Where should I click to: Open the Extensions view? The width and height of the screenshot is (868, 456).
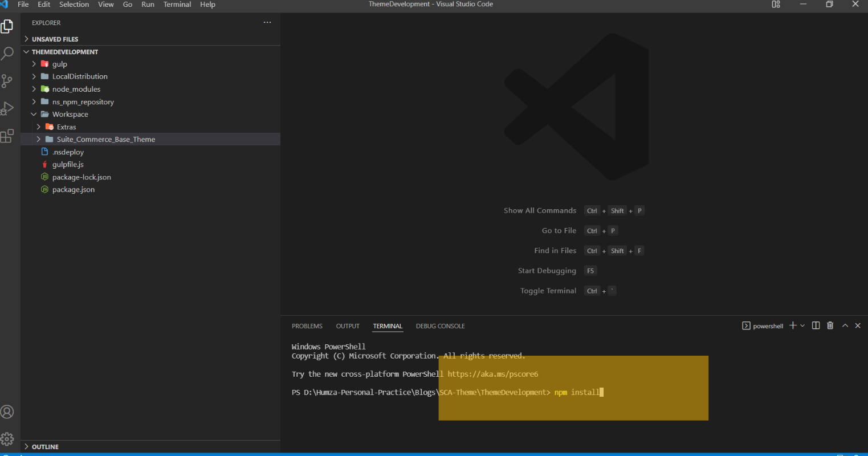pos(7,136)
